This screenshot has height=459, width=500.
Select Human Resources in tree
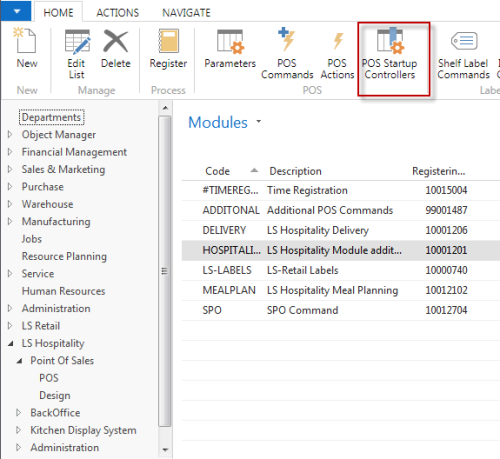pyautogui.click(x=63, y=291)
